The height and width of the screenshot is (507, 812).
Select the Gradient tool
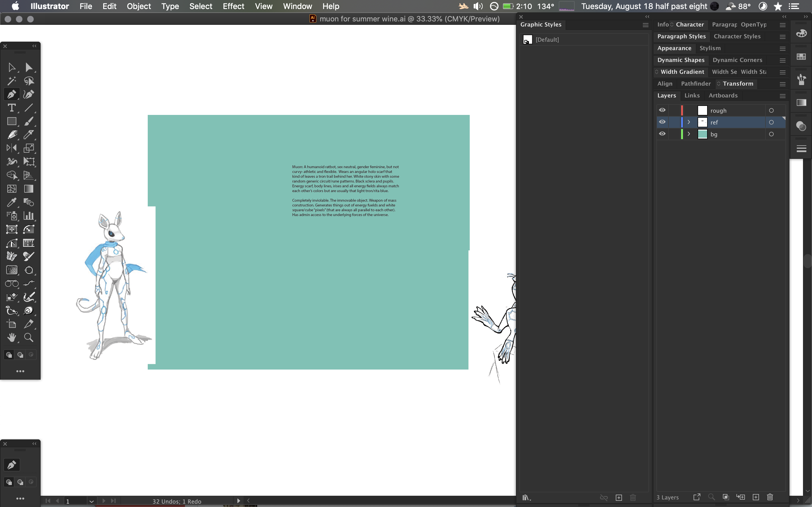(x=28, y=189)
